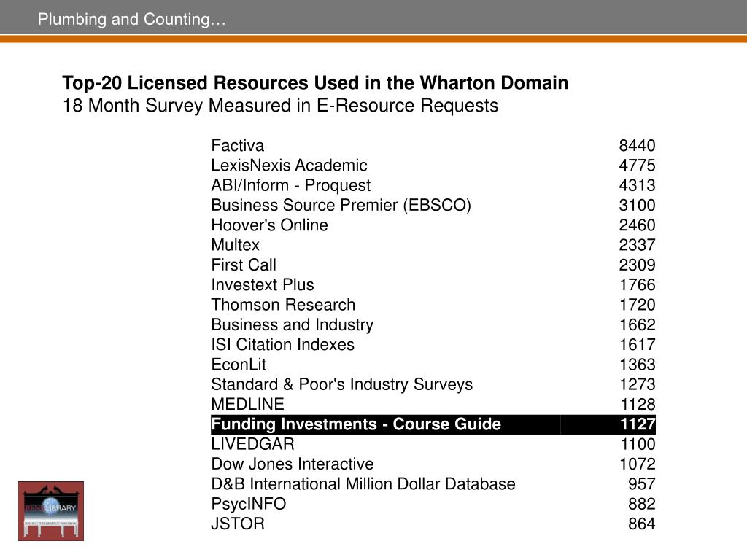Screen dimensions: 747x560
Task: Click the 'Top-20 Licensed Resources' bold heading
Action: pos(315,83)
